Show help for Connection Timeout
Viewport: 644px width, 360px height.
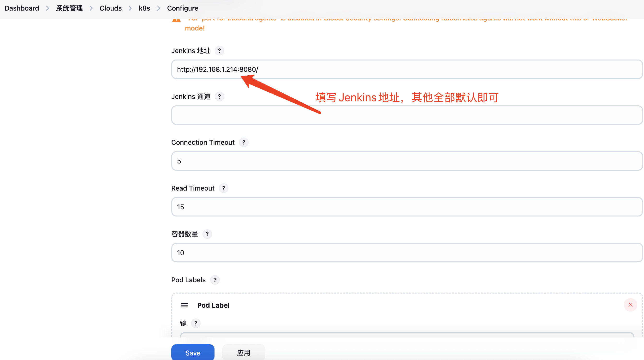pyautogui.click(x=244, y=142)
